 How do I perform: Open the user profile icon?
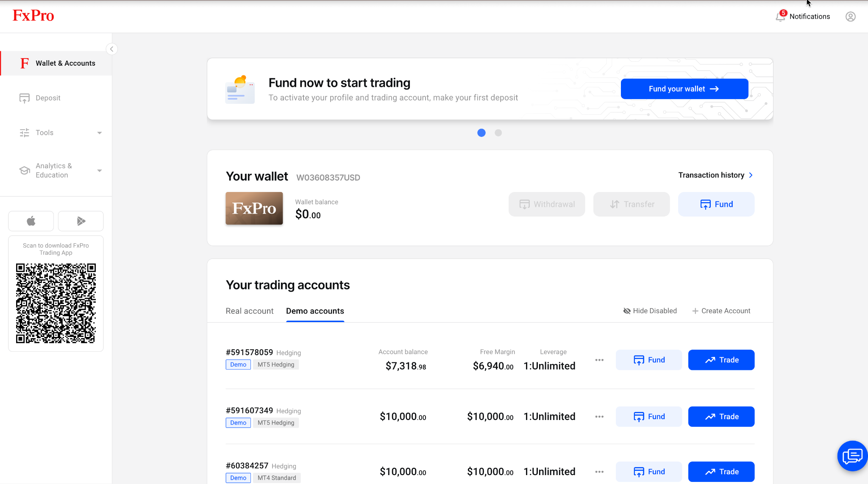tap(850, 17)
